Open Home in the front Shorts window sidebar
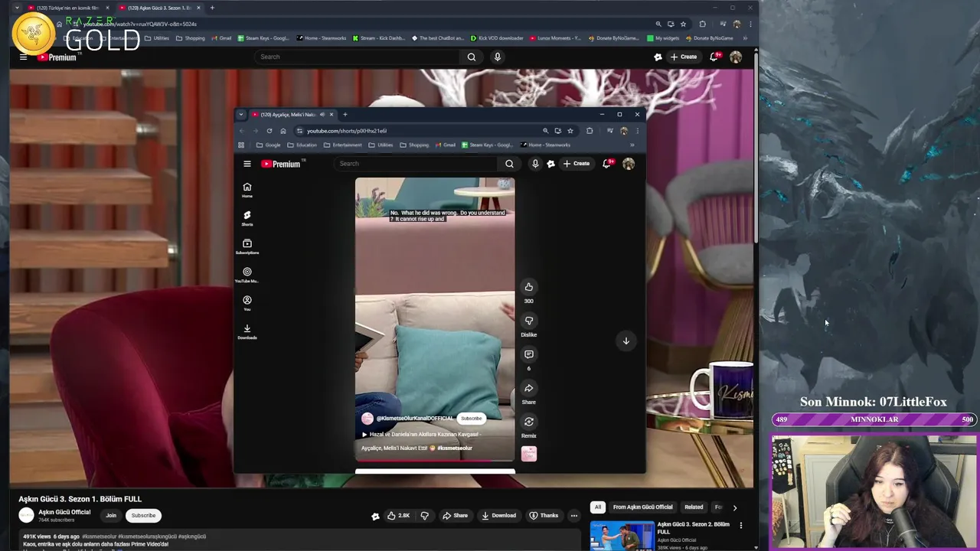Viewport: 980px width, 551px height. coord(247,190)
